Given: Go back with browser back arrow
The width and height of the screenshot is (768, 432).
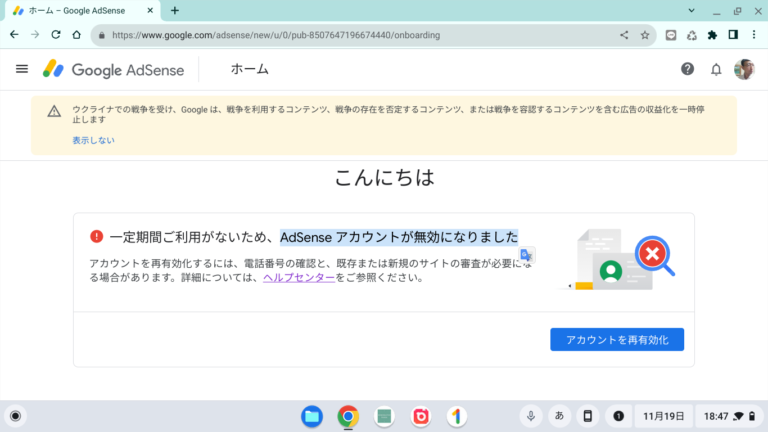Looking at the screenshot, I should coord(14,35).
